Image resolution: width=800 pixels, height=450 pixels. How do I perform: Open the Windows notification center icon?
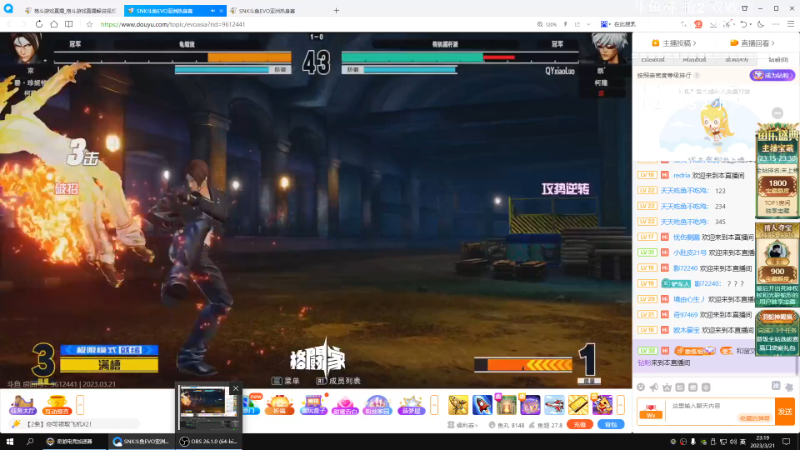(786, 441)
